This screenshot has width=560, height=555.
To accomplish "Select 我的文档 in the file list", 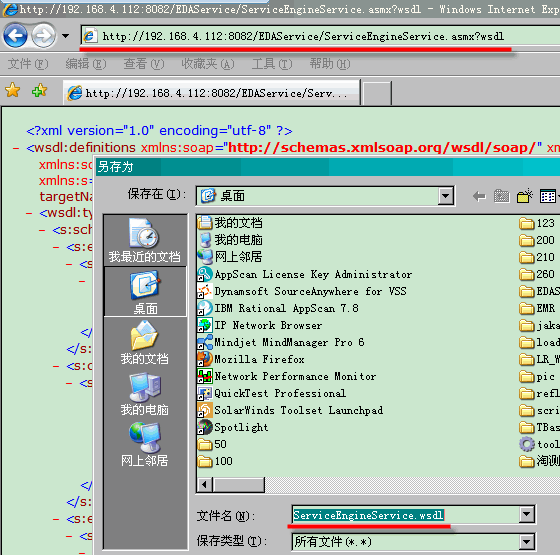I will (230, 223).
